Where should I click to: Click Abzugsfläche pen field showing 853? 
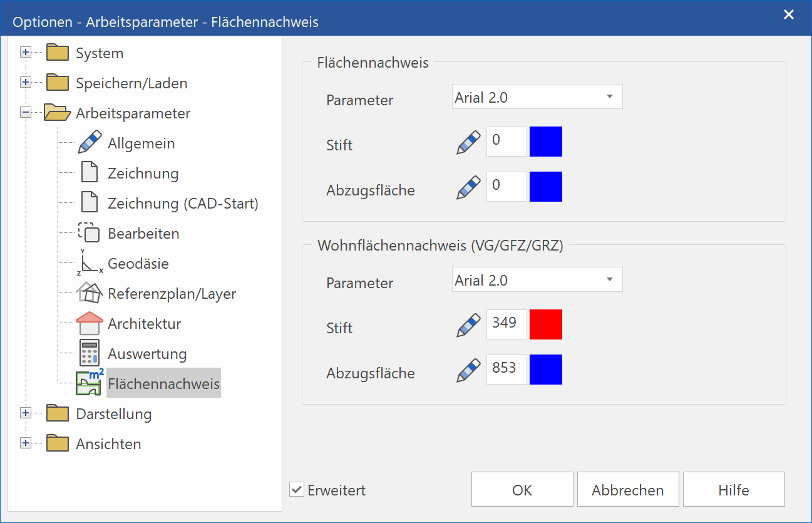coord(506,370)
